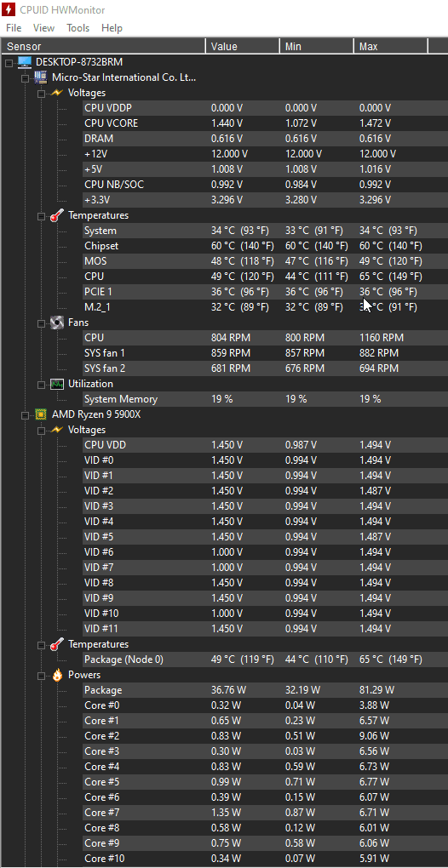Collapse the DESKTOP-8732BRM root node
The image size is (448, 868).
9,63
